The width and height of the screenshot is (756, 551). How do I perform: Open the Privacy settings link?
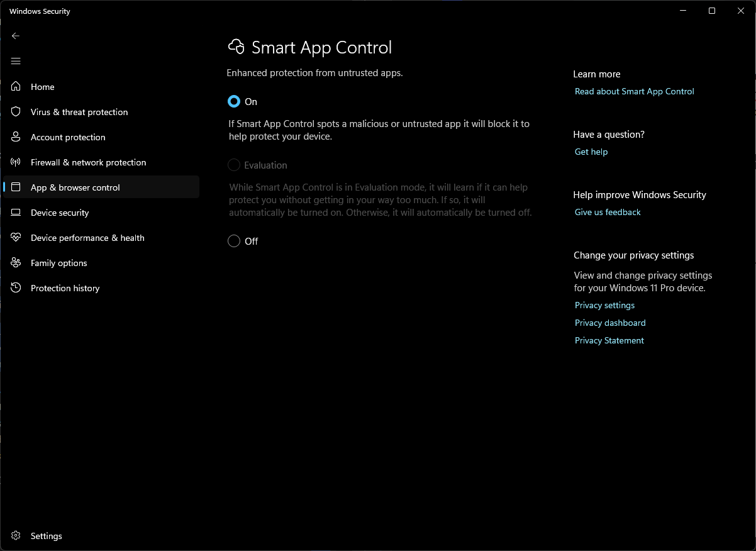point(604,305)
